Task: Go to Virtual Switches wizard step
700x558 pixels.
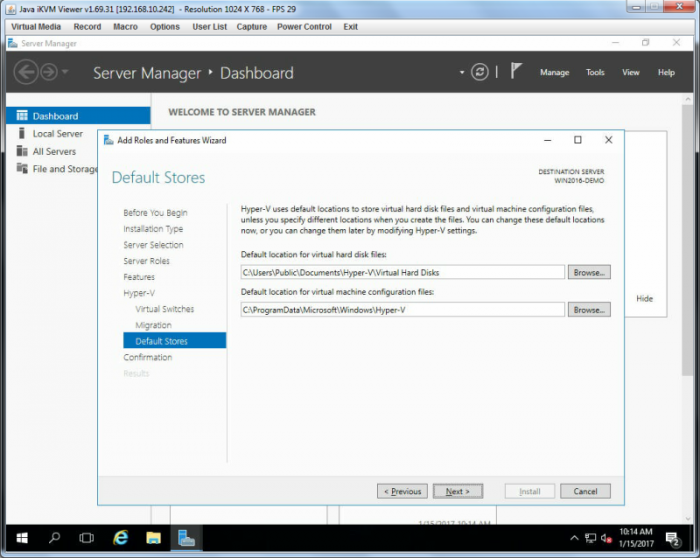Action: [165, 309]
